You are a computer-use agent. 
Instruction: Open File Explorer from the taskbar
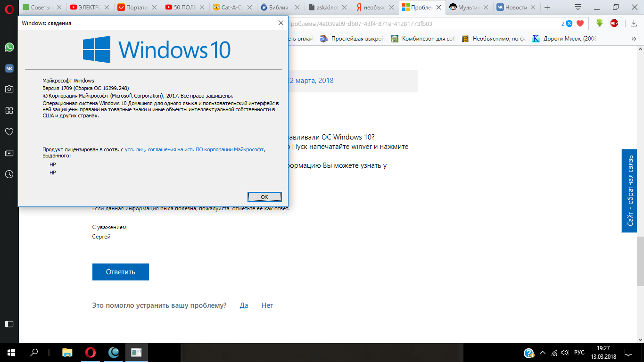pos(68,352)
